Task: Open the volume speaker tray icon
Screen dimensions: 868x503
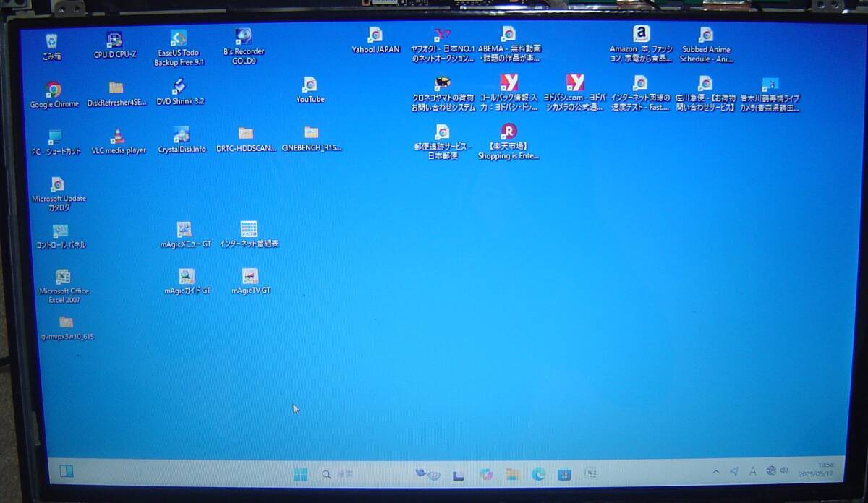Action: pos(784,470)
